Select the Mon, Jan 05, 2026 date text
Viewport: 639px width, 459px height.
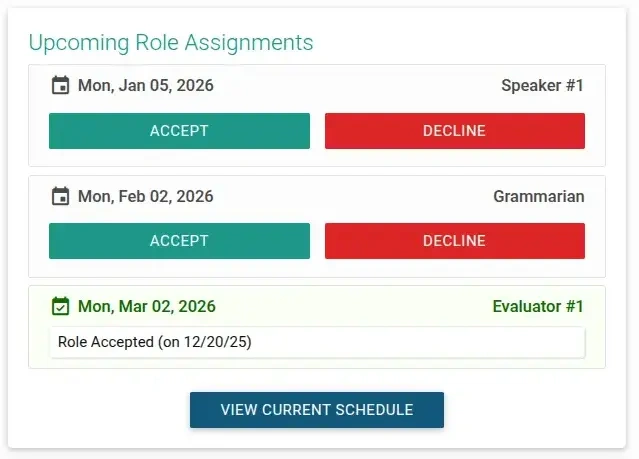point(145,86)
